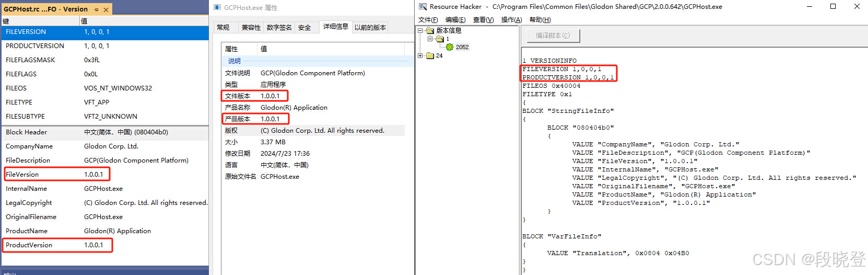Select the OriginalFilename row
Viewport: 868px width, 275px height.
pyautogui.click(x=104, y=217)
